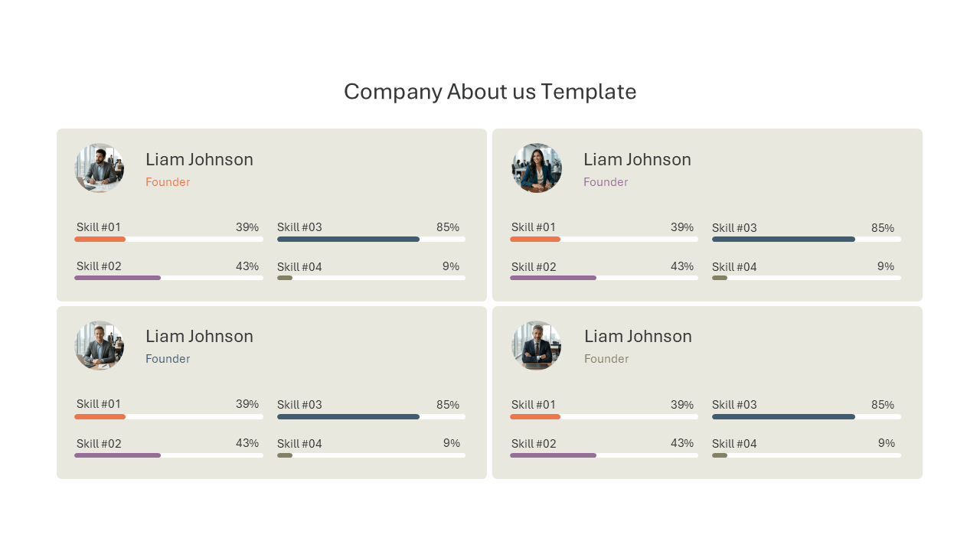Viewport: 980px width, 551px height.
Task: Select the avatar of the crossed-arms man
Action: tap(537, 345)
